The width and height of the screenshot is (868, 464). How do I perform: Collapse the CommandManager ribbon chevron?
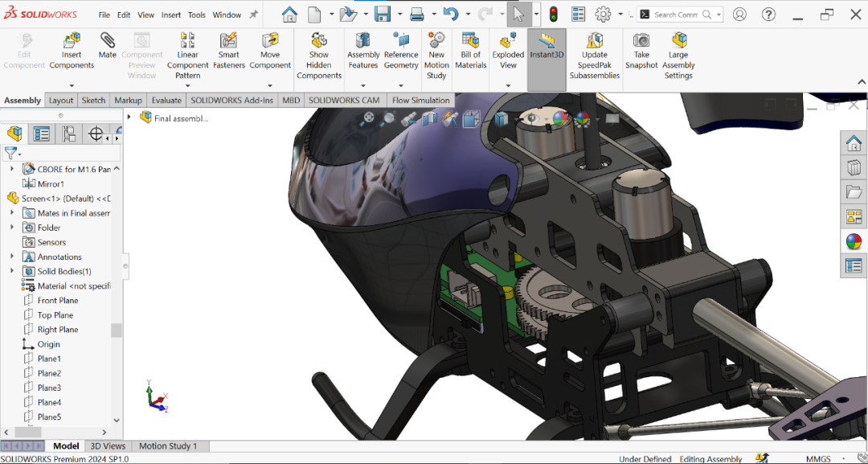(862, 82)
